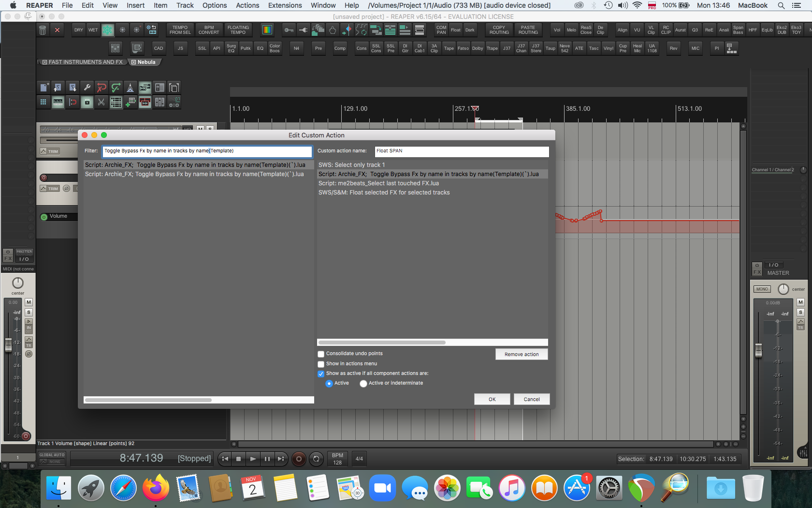The height and width of the screenshot is (508, 812).
Task: Select 'Script: me2beats_Select last touched FX.lua' row
Action: point(433,183)
